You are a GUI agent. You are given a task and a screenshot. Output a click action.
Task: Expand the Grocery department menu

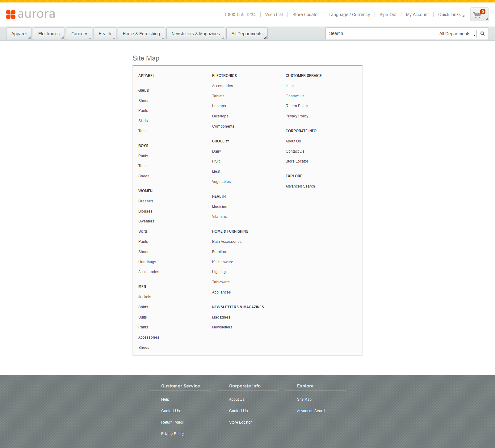tap(79, 34)
